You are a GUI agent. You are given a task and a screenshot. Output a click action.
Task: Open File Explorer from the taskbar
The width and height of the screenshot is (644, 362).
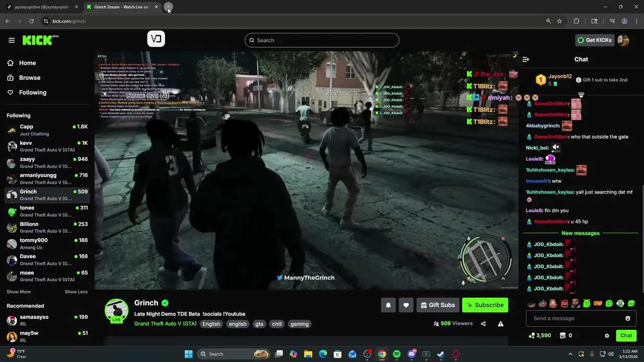click(308, 354)
